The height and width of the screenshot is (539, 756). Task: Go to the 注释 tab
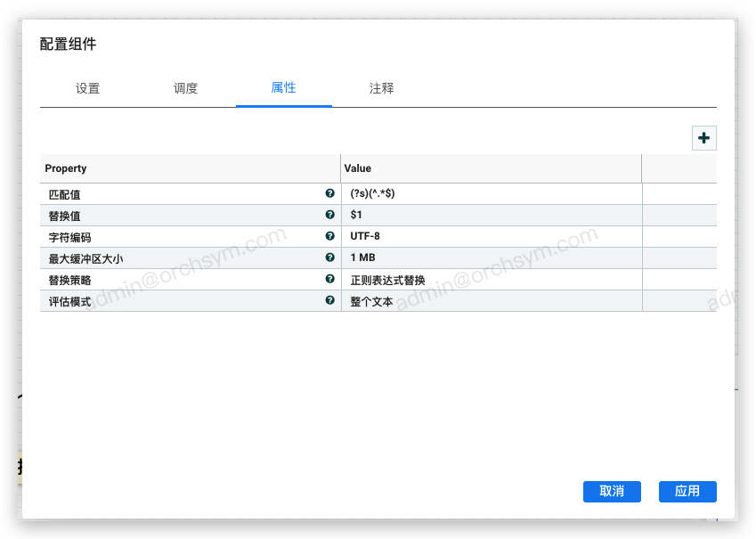(x=381, y=89)
